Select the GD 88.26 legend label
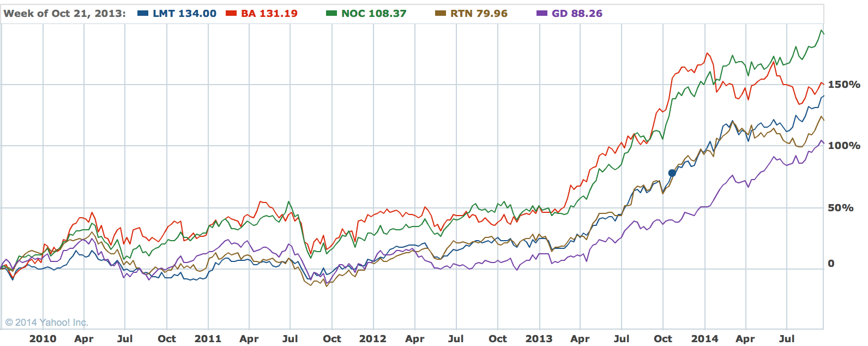 click(x=577, y=14)
